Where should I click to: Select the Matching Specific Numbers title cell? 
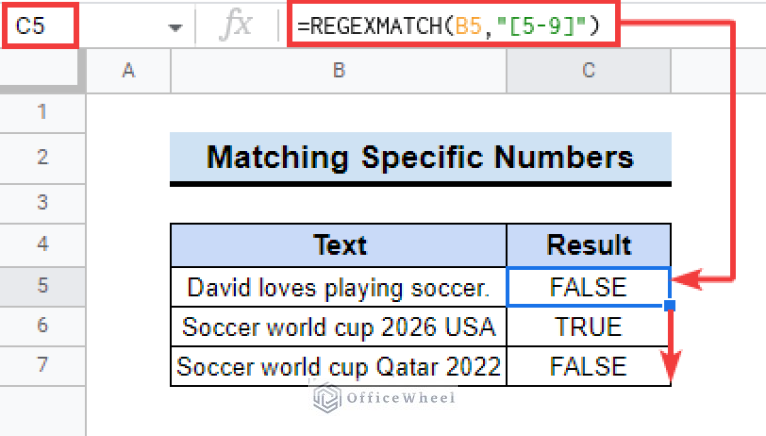pos(421,158)
